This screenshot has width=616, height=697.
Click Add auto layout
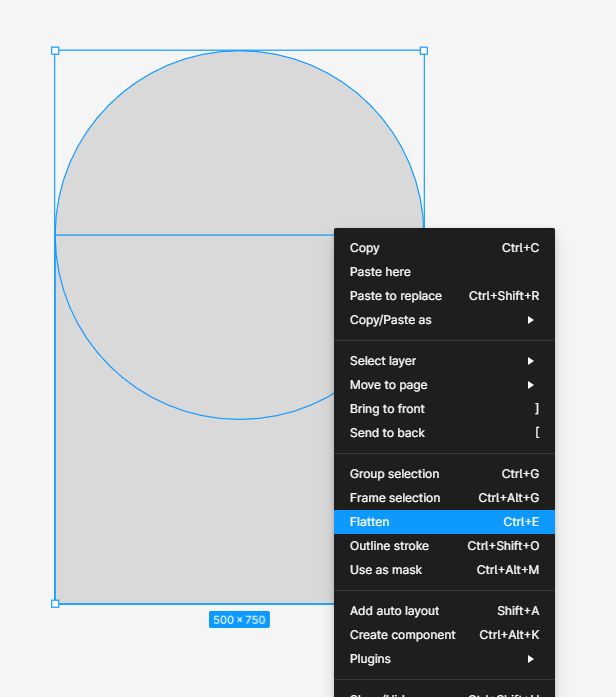(x=444, y=611)
